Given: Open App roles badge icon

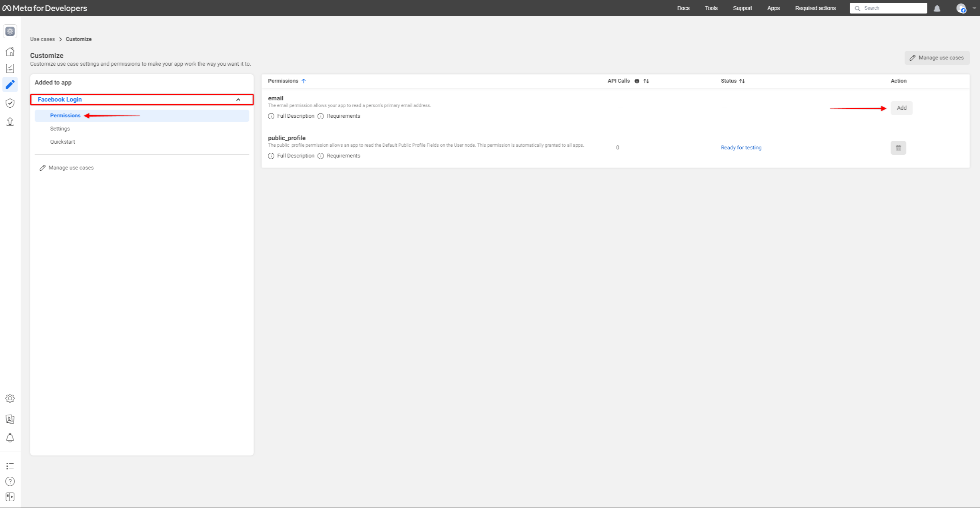Looking at the screenshot, I should (10, 419).
